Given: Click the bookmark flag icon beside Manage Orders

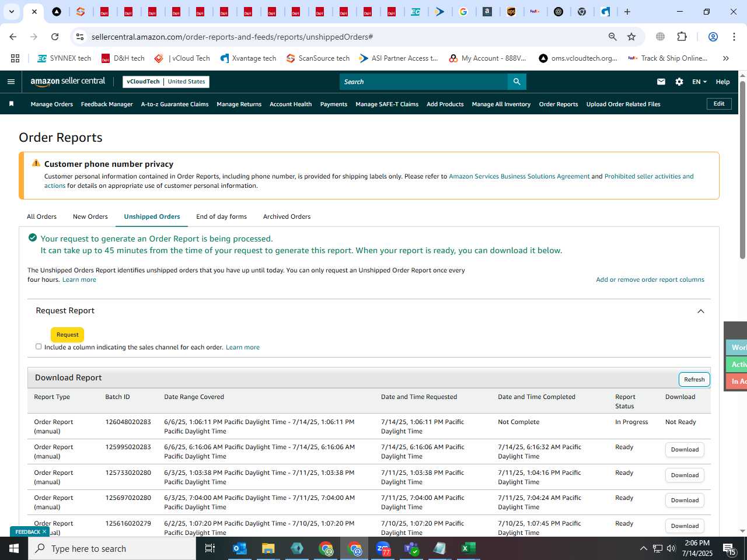Looking at the screenshot, I should 11,104.
